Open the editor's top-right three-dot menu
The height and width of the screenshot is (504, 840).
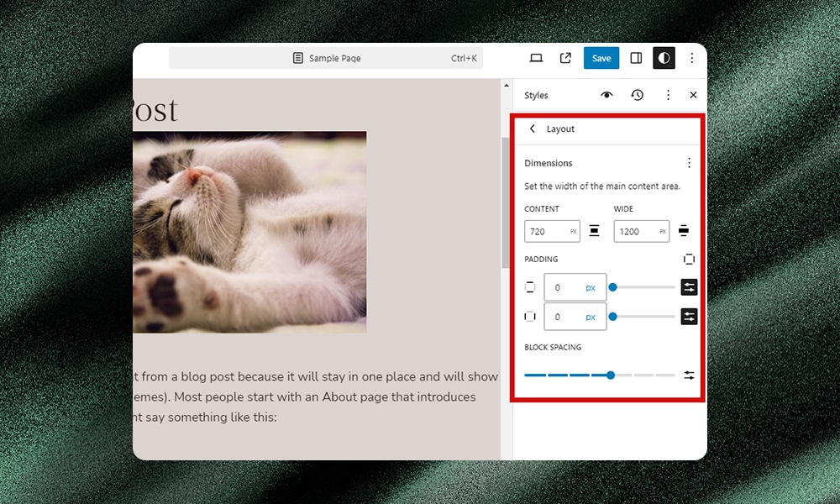click(691, 58)
